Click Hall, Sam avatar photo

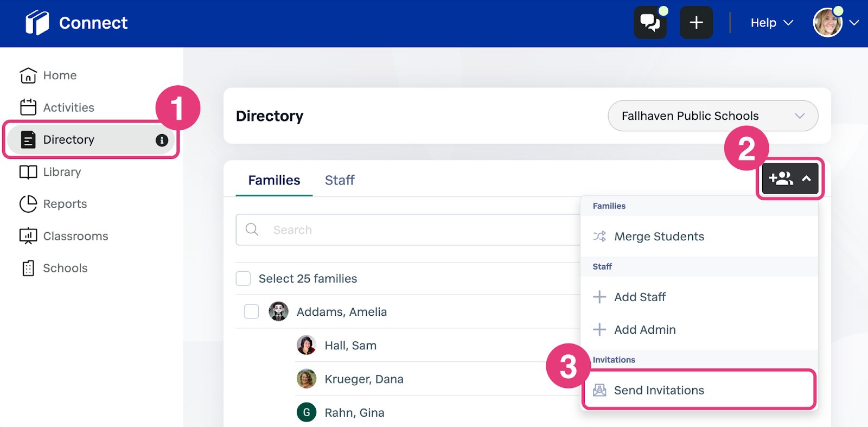pyautogui.click(x=307, y=345)
